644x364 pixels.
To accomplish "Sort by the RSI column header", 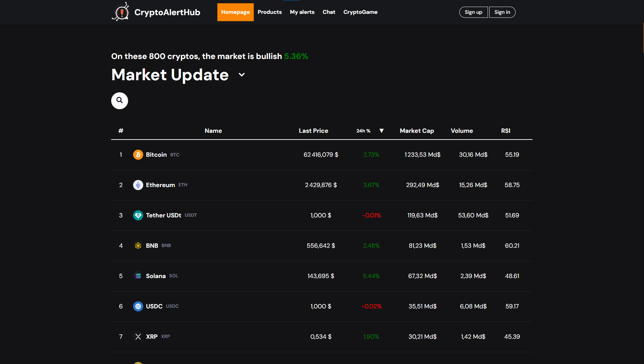I will (506, 131).
